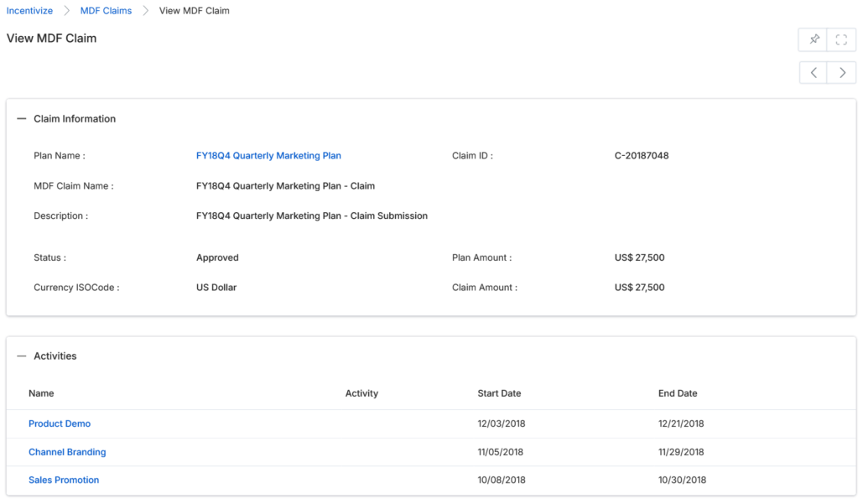Select claim ID value C-20187048

click(x=642, y=156)
